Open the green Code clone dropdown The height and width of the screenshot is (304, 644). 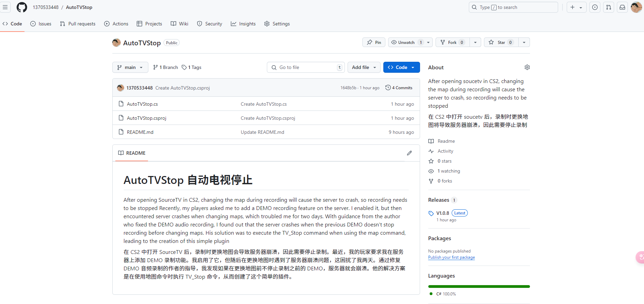coord(402,67)
